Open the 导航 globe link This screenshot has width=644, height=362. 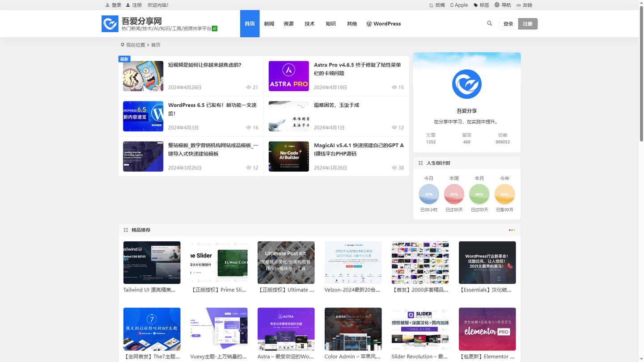coord(503,5)
